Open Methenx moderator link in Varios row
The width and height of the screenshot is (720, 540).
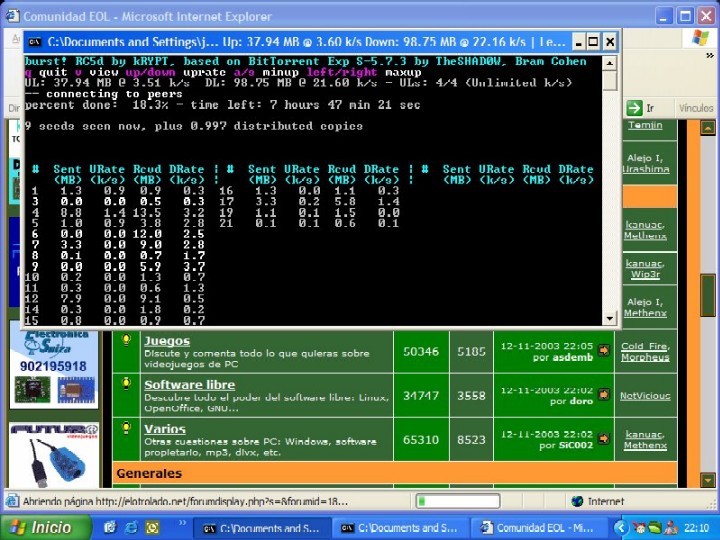pyautogui.click(x=645, y=445)
